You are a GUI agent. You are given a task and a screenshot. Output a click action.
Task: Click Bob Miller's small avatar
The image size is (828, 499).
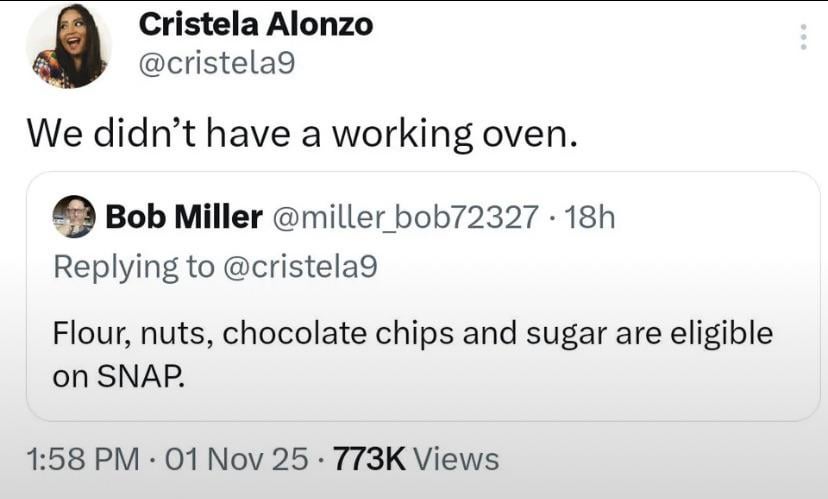coord(73,216)
